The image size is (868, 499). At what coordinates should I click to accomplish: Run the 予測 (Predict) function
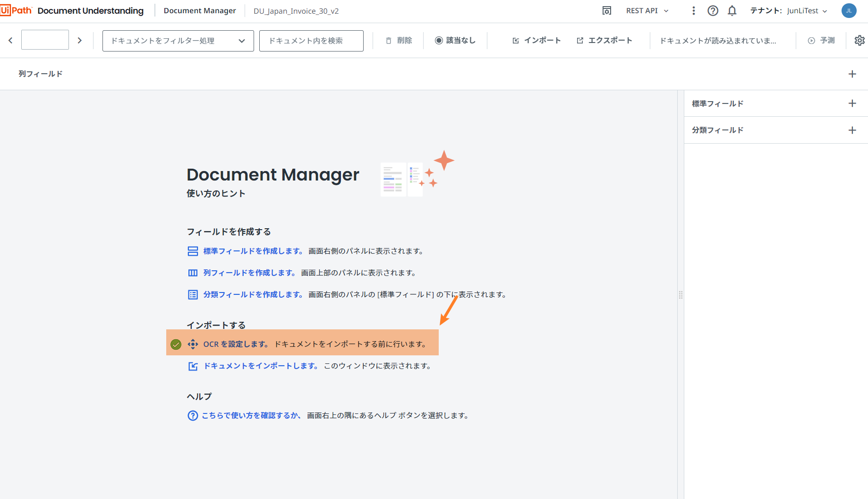point(821,40)
